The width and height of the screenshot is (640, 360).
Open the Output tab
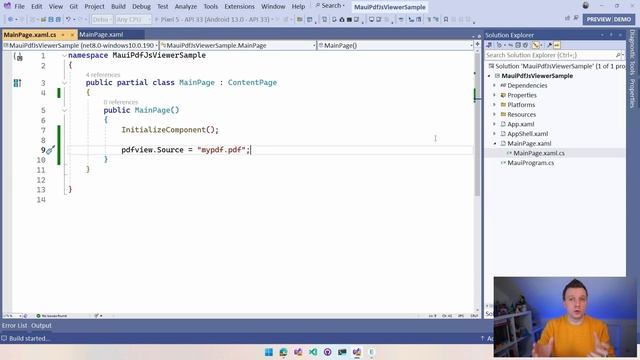click(41, 326)
